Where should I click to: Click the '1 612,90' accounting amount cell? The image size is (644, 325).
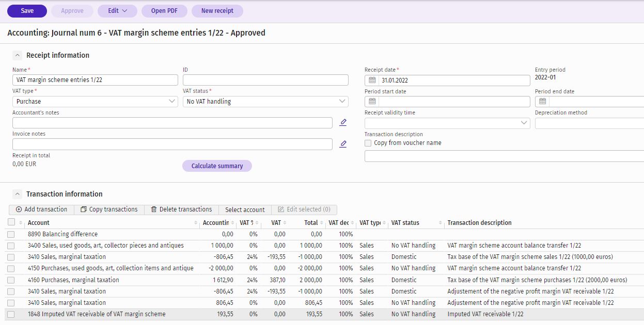(x=223, y=280)
